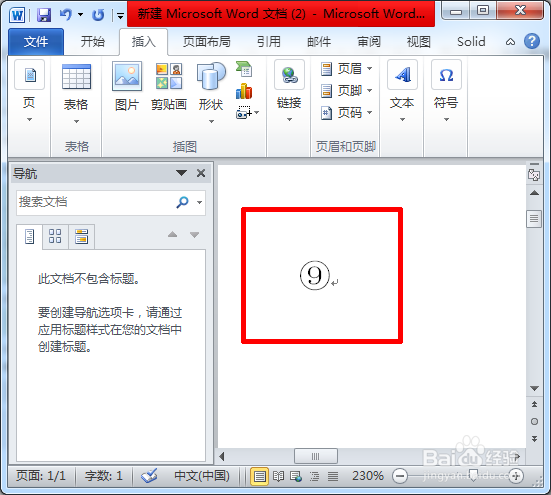Switch to the 视图 View tab
This screenshot has height=495, width=551.
[419, 41]
